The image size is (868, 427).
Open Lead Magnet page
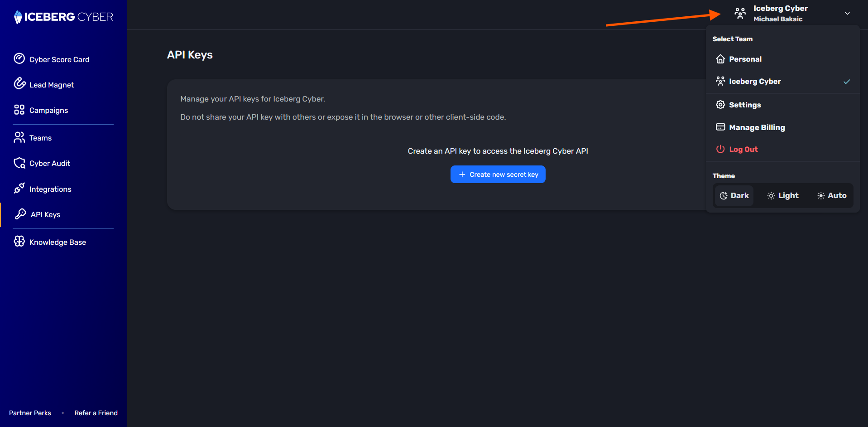pyautogui.click(x=52, y=85)
